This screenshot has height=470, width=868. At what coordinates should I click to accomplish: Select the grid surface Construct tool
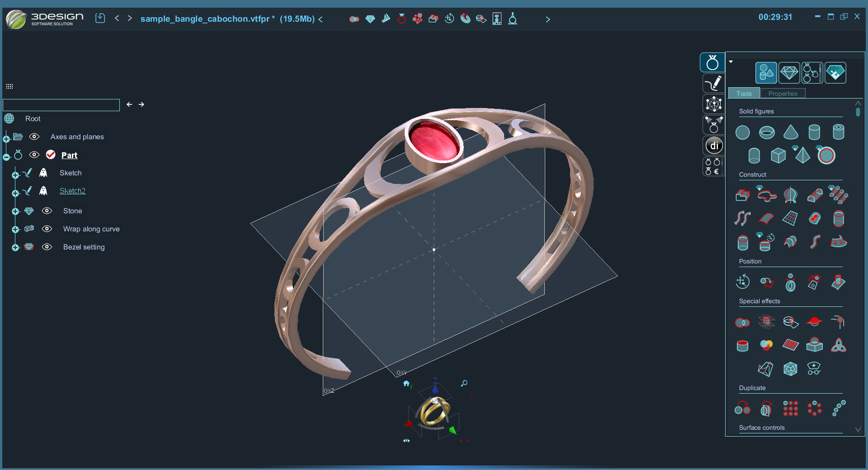click(790, 218)
